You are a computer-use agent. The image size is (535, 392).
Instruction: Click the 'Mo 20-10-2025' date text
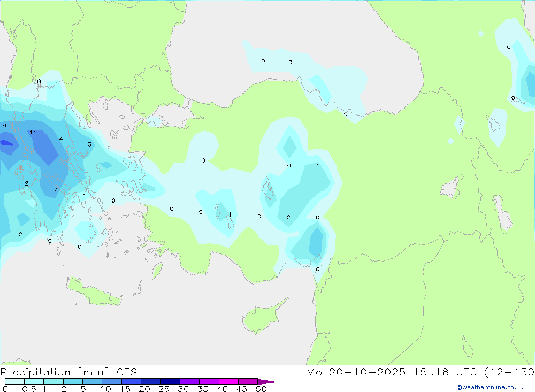pyautogui.click(x=356, y=372)
